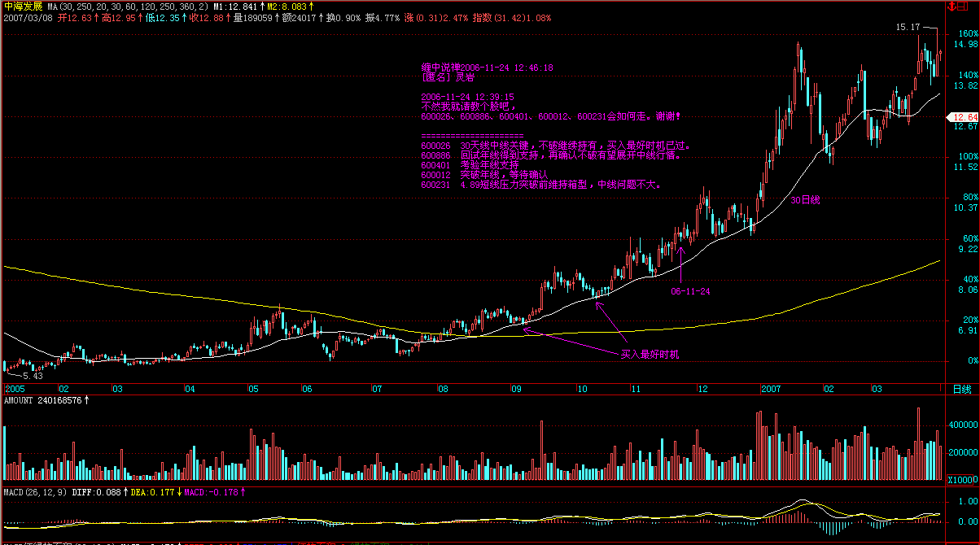
Task: Click the 5.43 low price label
Action: 33,376
